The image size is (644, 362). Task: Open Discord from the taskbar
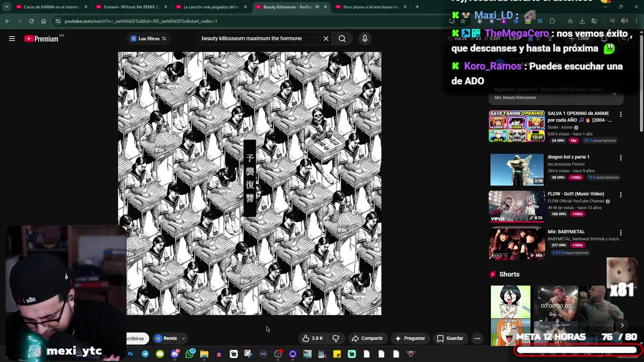[175, 354]
